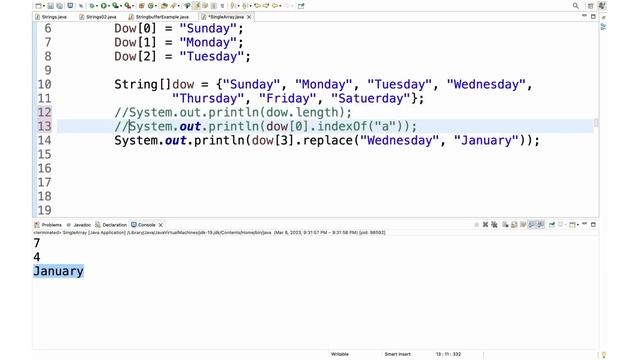Click the Clear Console icon
Screen dimensions: 640x360
click(505, 224)
